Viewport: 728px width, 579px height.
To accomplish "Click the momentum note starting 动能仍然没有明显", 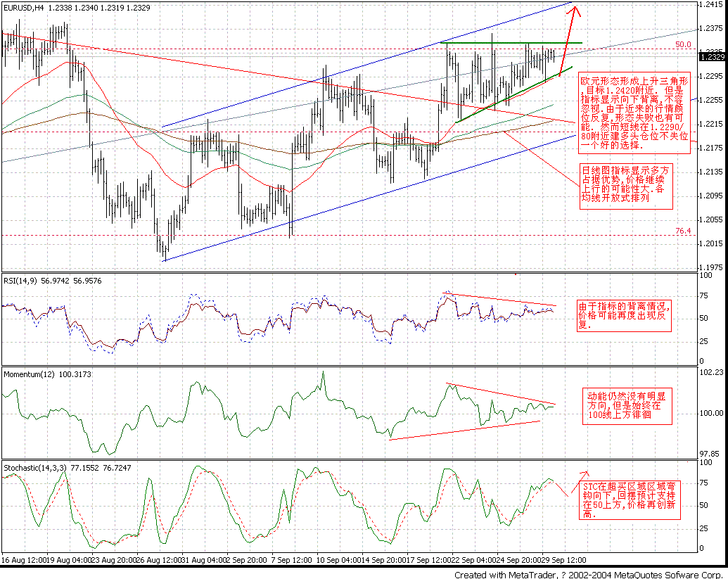I will 627,405.
